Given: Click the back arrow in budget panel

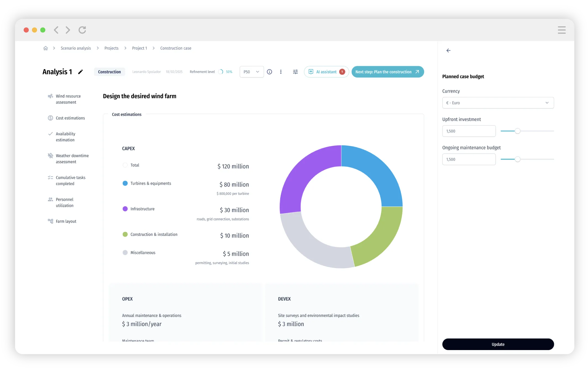Looking at the screenshot, I should pyautogui.click(x=448, y=51).
